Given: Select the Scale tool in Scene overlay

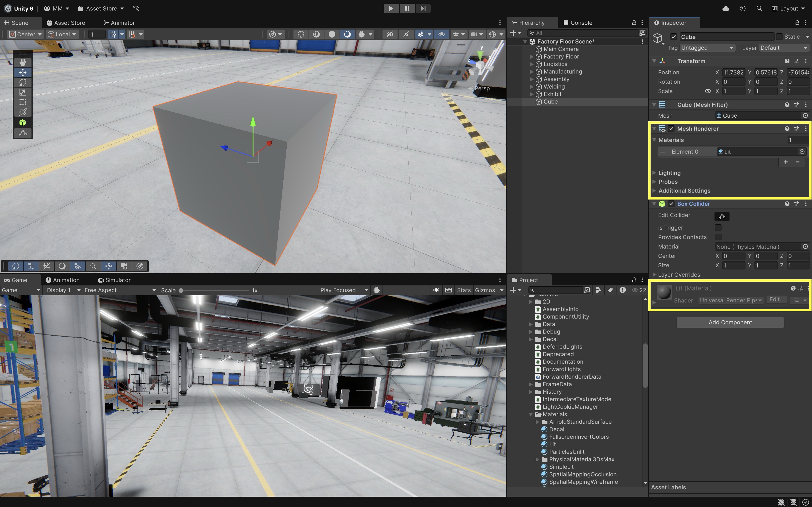Looking at the screenshot, I should (x=23, y=92).
